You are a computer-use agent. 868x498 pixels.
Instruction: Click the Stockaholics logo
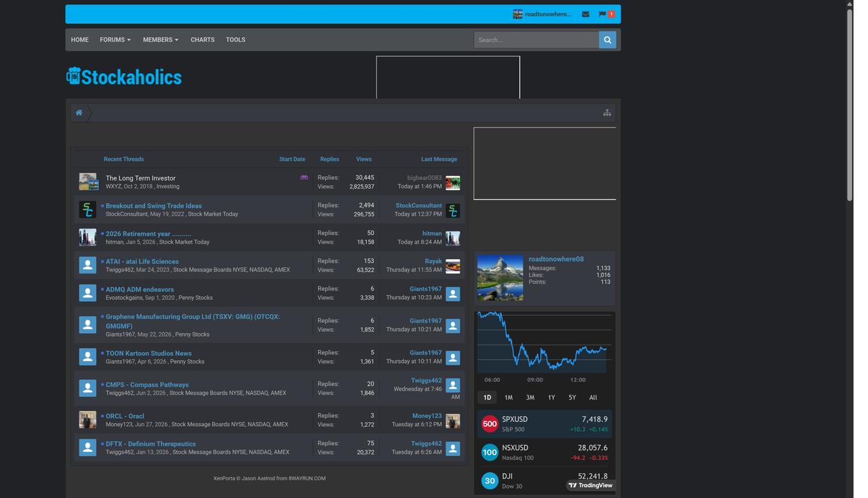coord(124,77)
